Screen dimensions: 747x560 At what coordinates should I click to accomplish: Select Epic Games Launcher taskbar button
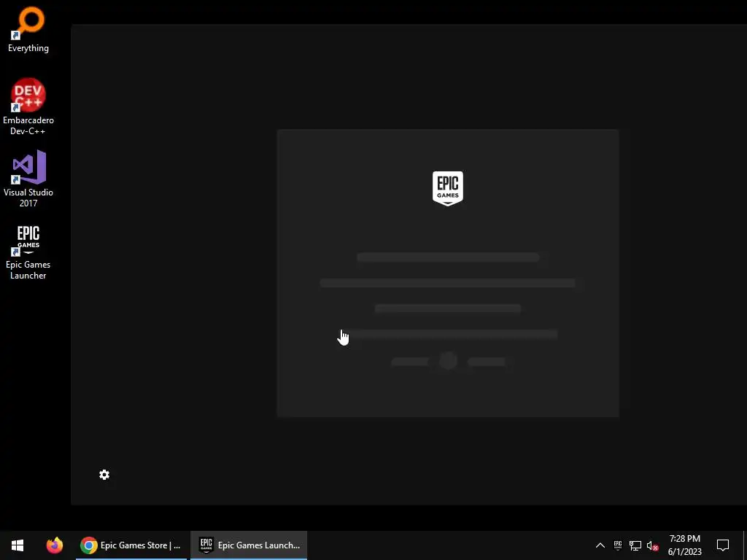(x=249, y=545)
